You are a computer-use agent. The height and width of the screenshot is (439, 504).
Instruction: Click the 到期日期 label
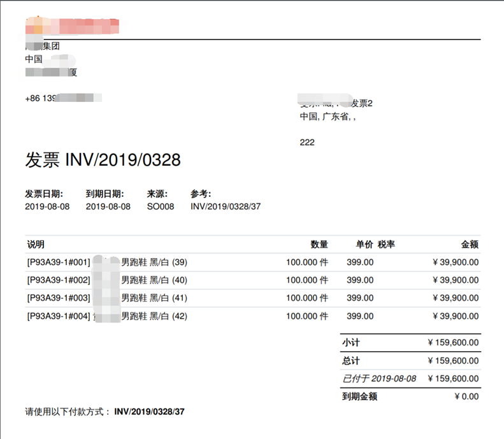pyautogui.click(x=104, y=194)
